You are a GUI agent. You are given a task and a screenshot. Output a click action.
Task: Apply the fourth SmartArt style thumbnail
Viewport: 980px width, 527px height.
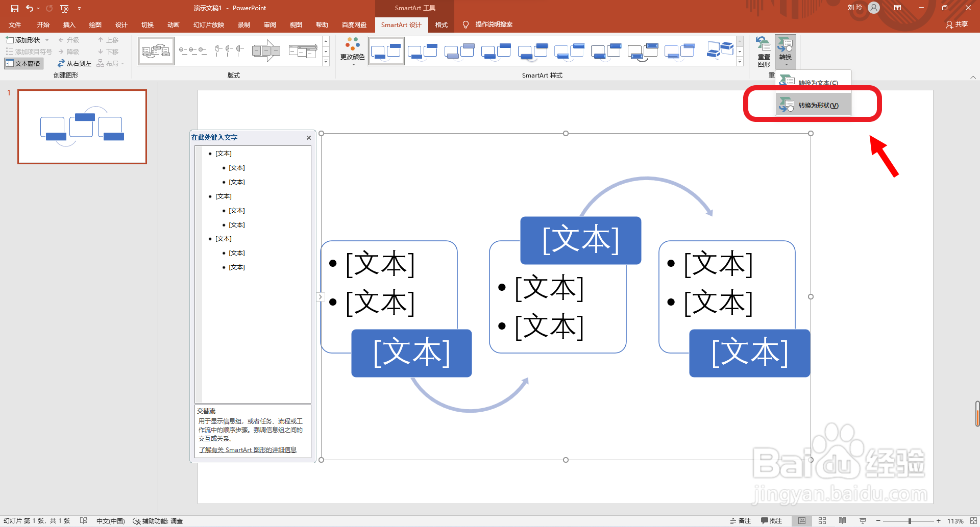click(x=496, y=51)
